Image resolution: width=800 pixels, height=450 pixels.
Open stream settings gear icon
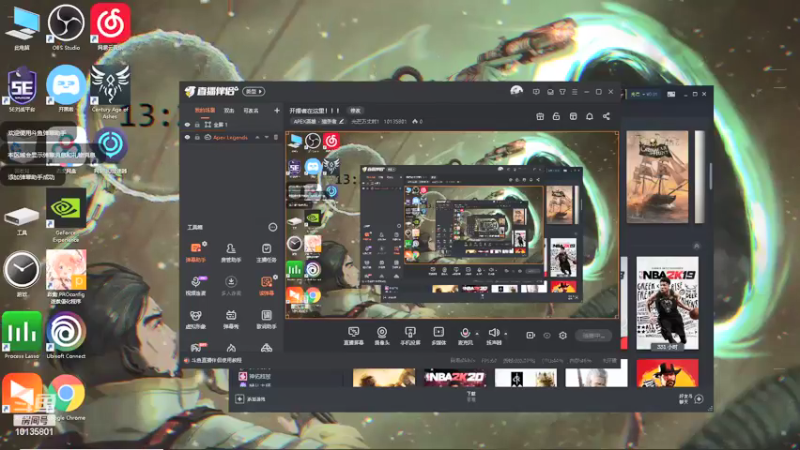pos(563,335)
